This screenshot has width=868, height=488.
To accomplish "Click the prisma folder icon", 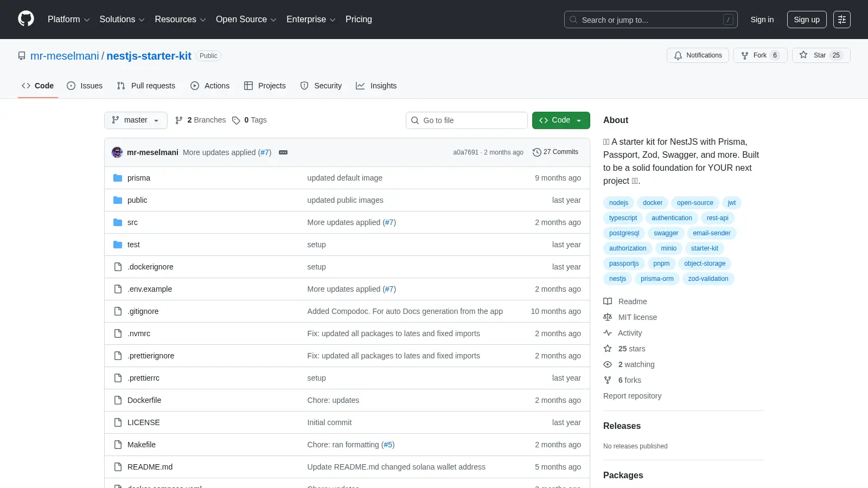I will click(x=118, y=178).
